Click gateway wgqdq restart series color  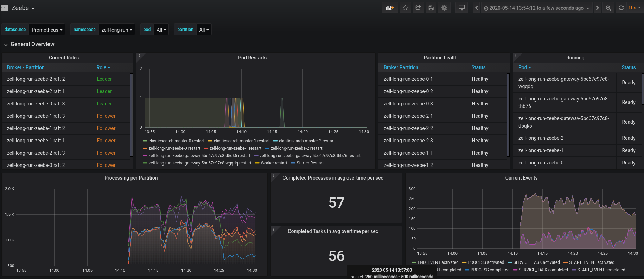[x=145, y=163]
